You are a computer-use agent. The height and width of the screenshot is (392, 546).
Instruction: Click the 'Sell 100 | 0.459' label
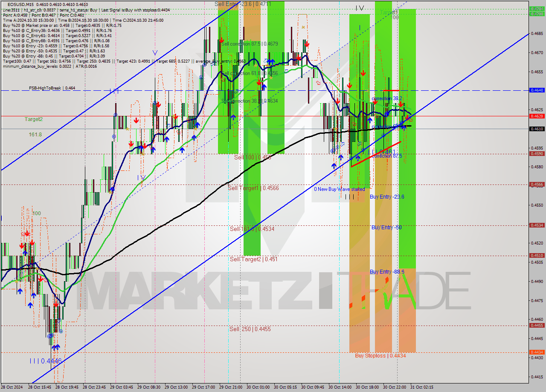point(253,157)
